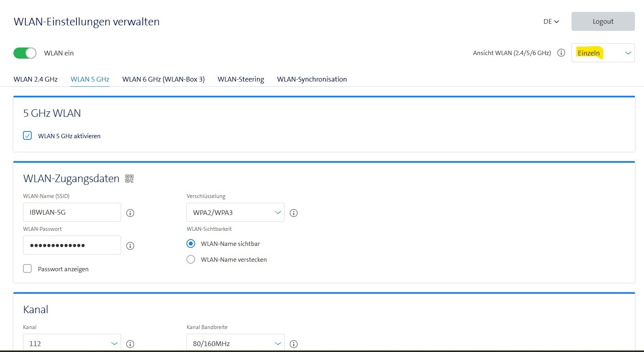Screen dimensions: 644x352
Task: Show info for Verschlüsselung setting
Action: point(293,213)
